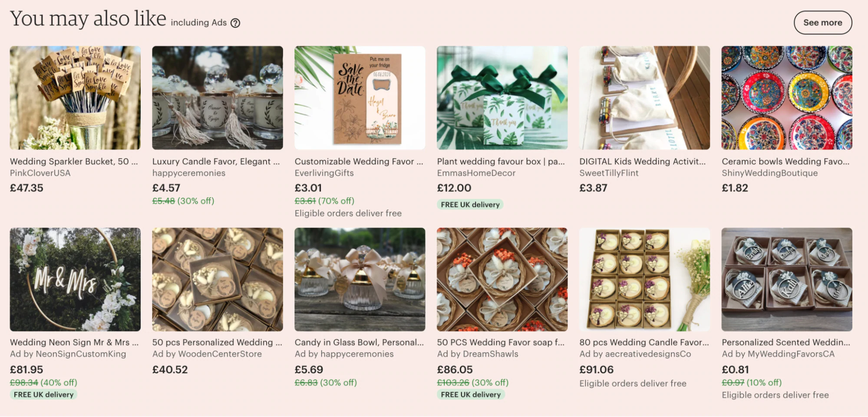The width and height of the screenshot is (868, 417).
Task: Open Luxury Candle Favor product image
Action: (218, 98)
